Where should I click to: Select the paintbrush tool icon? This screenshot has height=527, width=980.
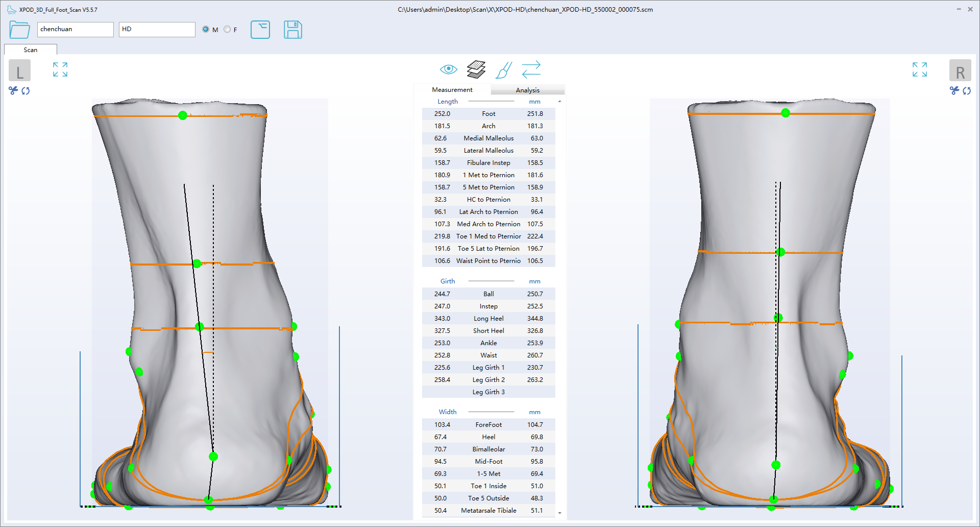click(x=503, y=70)
